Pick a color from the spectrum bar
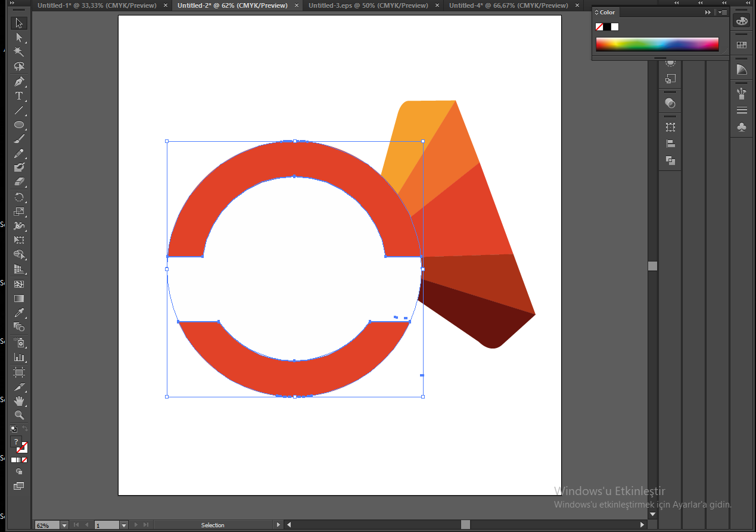The width and height of the screenshot is (756, 532). (657, 44)
